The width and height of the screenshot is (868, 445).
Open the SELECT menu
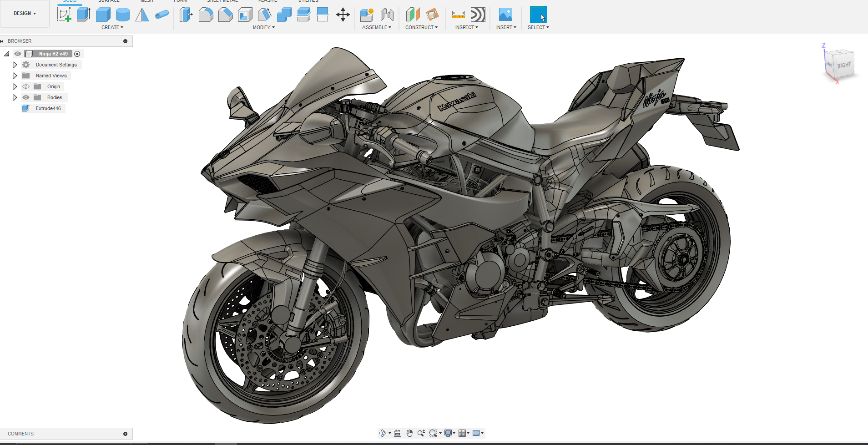coord(539,27)
